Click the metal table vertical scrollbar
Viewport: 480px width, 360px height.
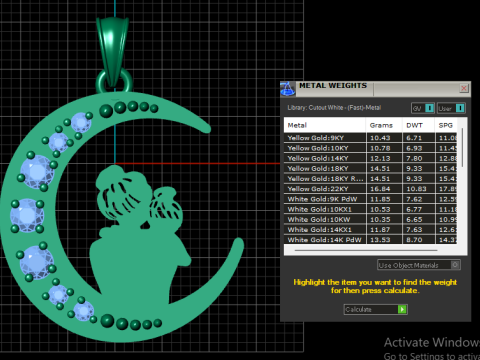(x=462, y=147)
